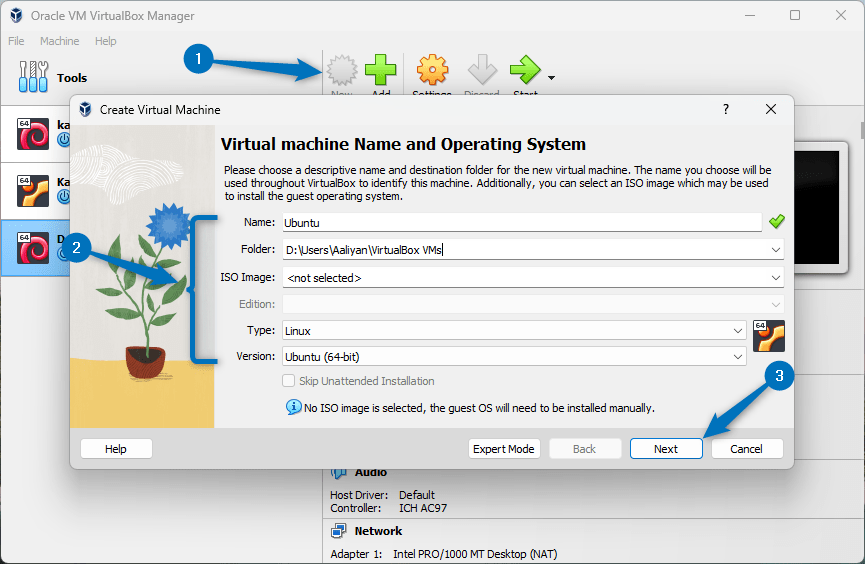Open the Start button dropdown arrow
Viewport: 865px width, 564px height.
(551, 78)
